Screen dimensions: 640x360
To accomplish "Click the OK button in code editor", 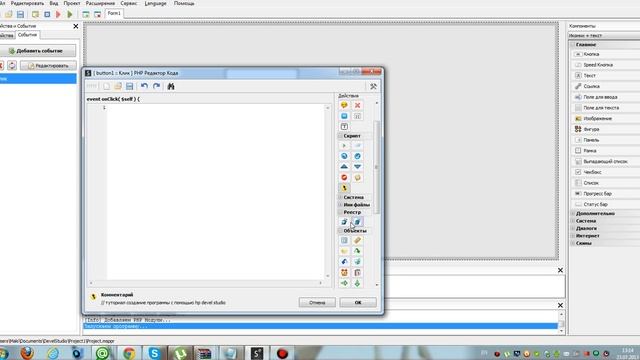I will coord(358,302).
